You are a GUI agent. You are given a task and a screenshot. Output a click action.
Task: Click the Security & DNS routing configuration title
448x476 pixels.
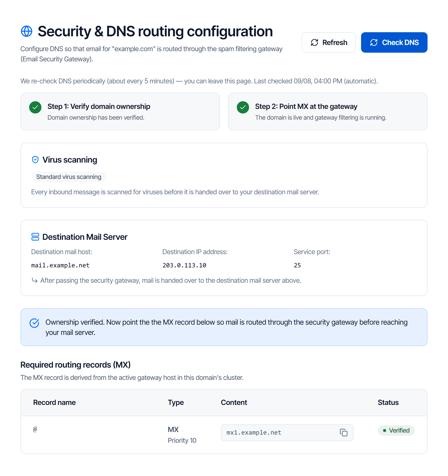(x=155, y=31)
